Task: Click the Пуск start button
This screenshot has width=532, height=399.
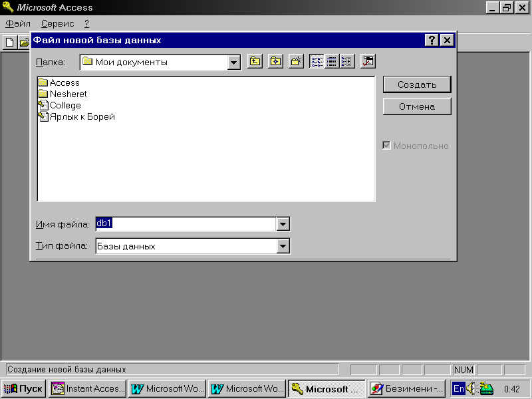Action: [23, 388]
